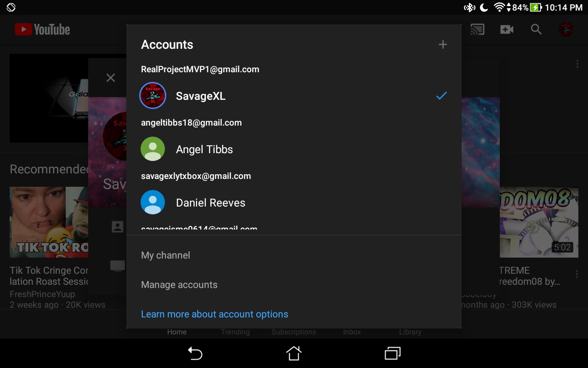The image size is (588, 368).
Task: Play the Tik Tok Cringe Compilation thumbnail
Action: click(49, 222)
